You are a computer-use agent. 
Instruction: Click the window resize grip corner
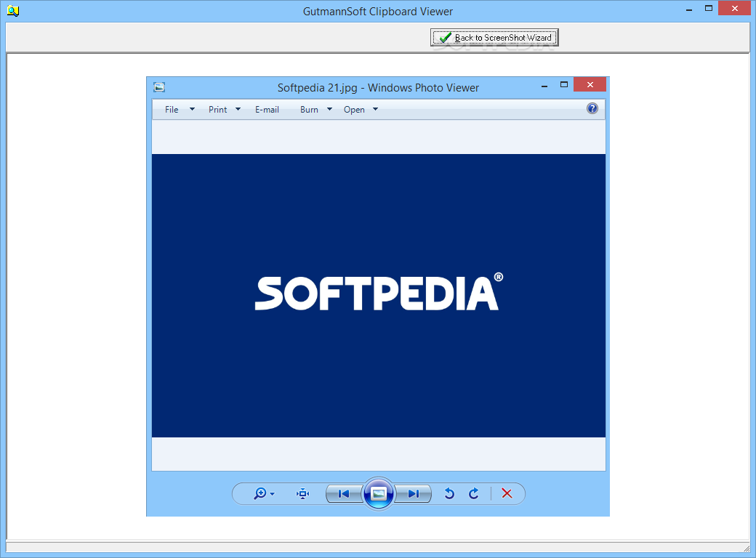[747, 548]
